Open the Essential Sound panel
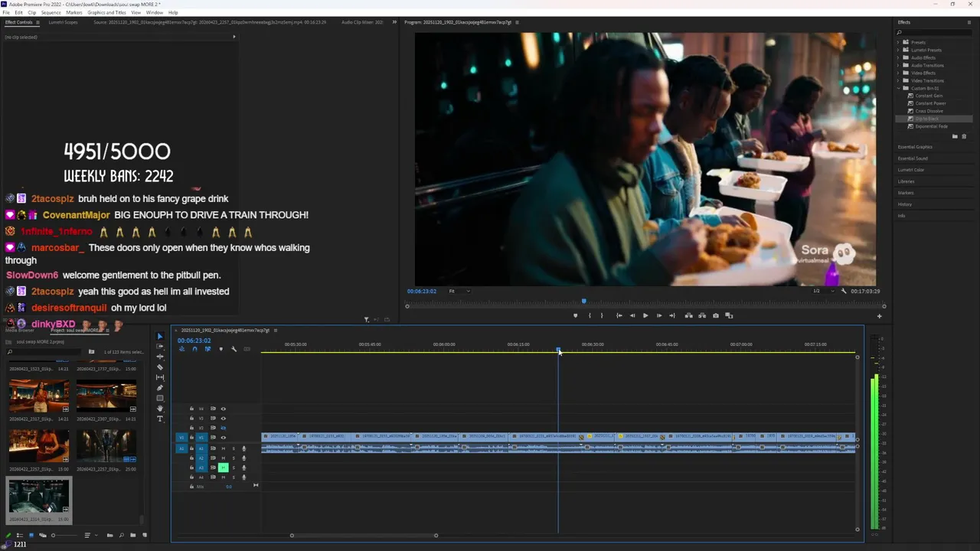The height and width of the screenshot is (551, 980). point(913,158)
